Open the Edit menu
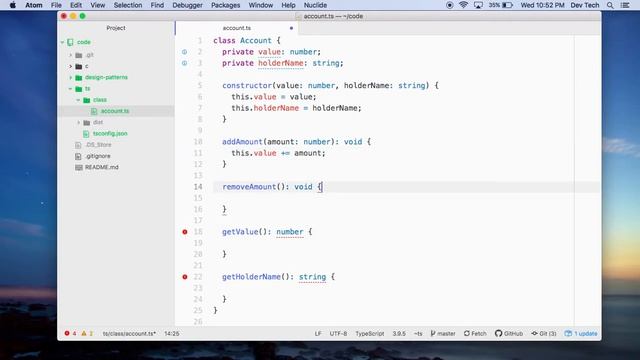Screen dimensions: 640x360 76,5
